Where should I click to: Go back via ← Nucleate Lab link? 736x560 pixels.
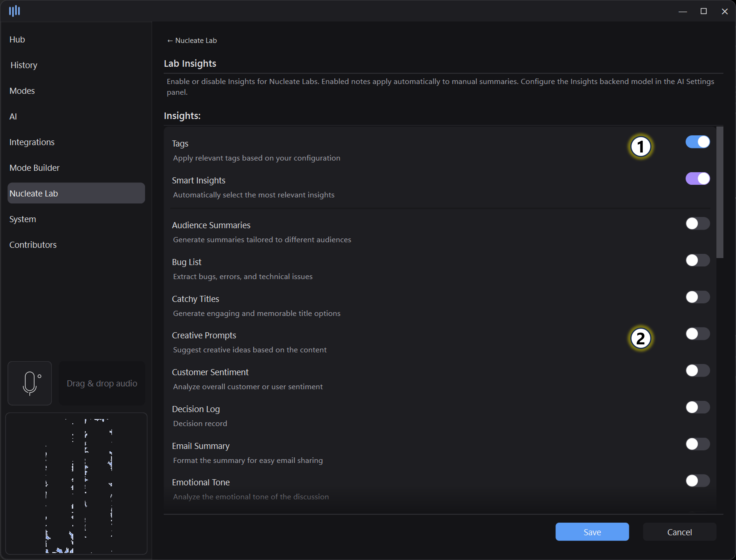click(x=192, y=40)
